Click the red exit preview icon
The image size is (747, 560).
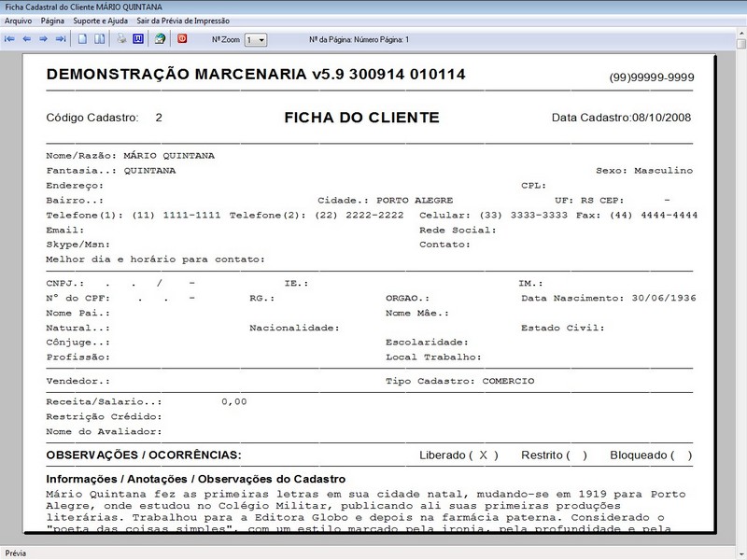(x=182, y=38)
